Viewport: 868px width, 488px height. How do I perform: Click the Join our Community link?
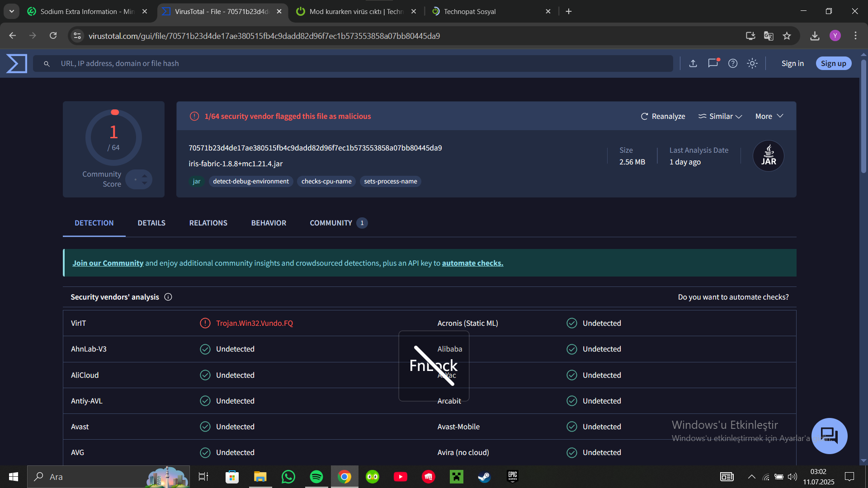tap(108, 263)
